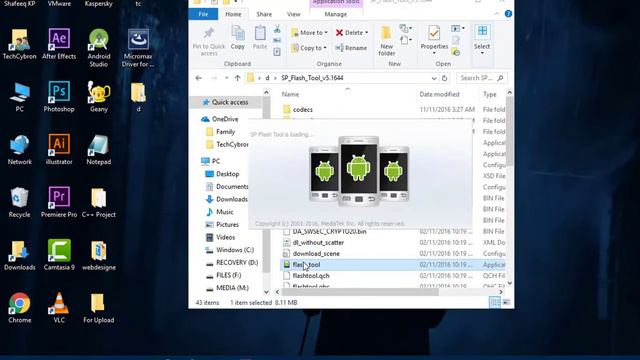Launch Camtasia 9 from the desktop
The width and height of the screenshot is (640, 360).
pos(59,255)
